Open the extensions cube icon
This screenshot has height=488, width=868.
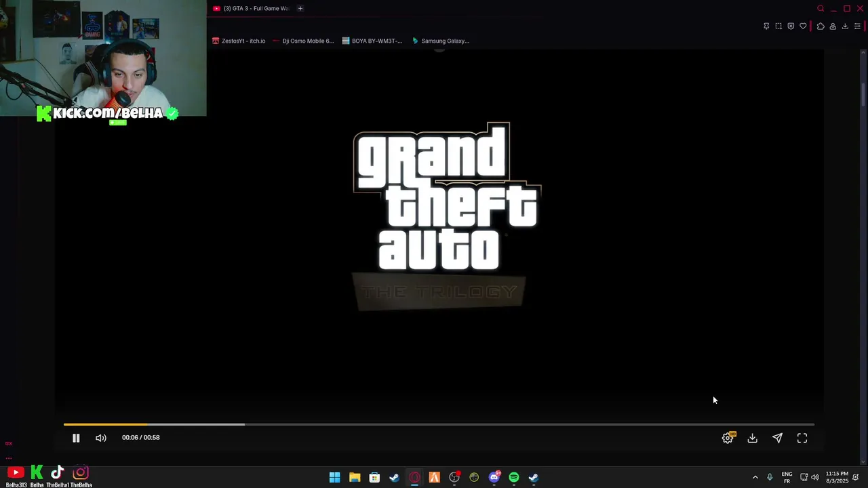821,26
